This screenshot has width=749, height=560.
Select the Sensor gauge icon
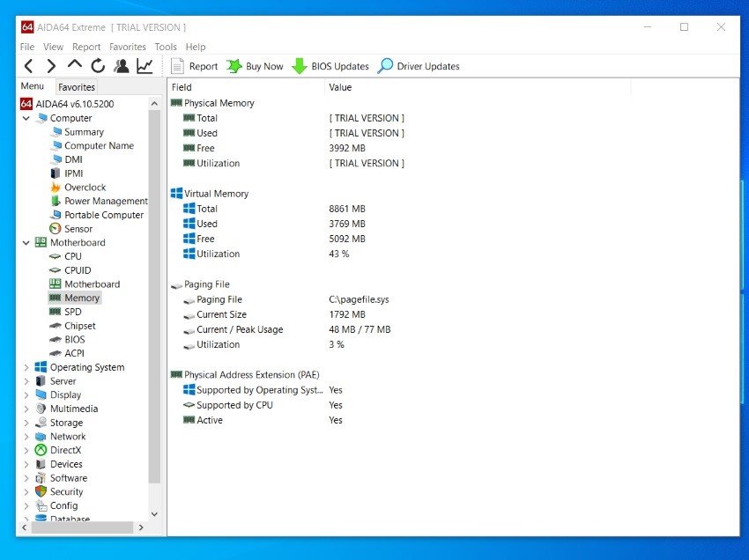pyautogui.click(x=56, y=229)
